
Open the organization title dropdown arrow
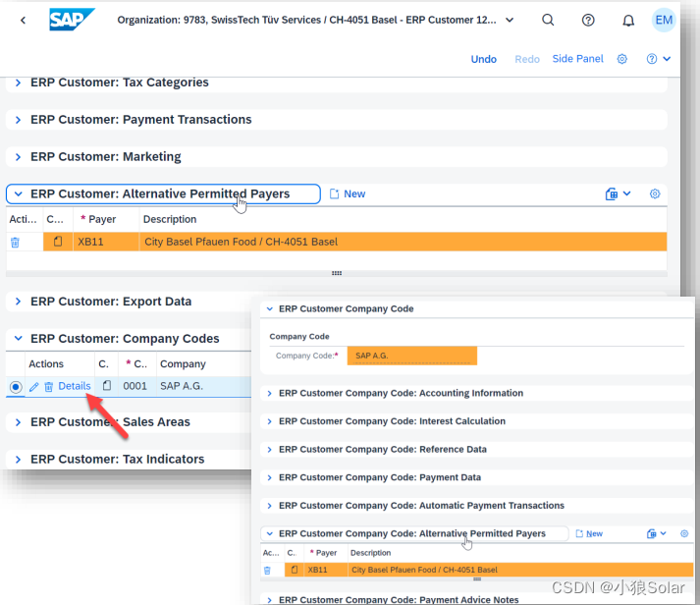[510, 20]
